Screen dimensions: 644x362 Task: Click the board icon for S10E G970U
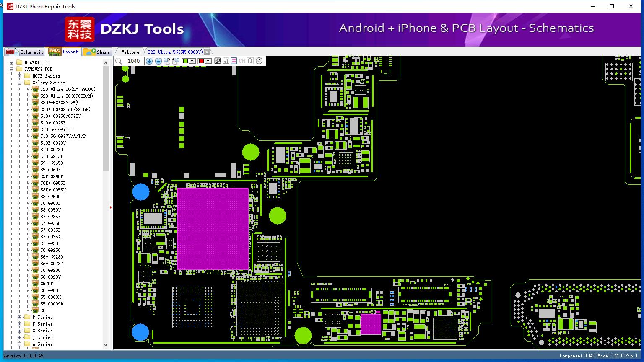[x=35, y=143]
